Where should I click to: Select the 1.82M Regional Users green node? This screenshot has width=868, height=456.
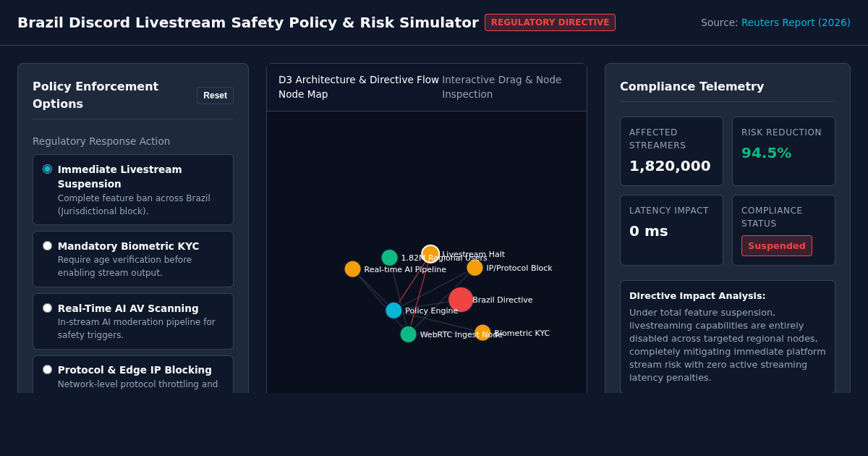pyautogui.click(x=389, y=258)
